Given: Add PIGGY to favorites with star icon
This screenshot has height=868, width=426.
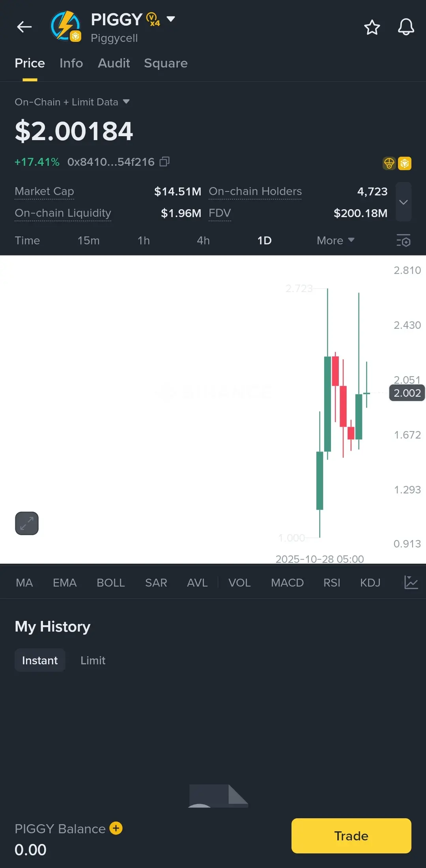Looking at the screenshot, I should pyautogui.click(x=372, y=27).
